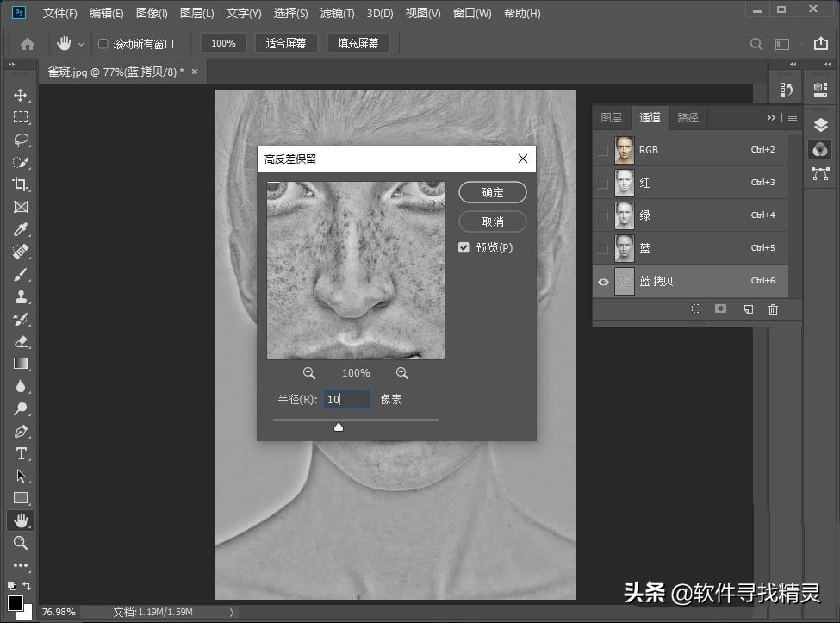Click inside the 半径 input field

pyautogui.click(x=345, y=399)
